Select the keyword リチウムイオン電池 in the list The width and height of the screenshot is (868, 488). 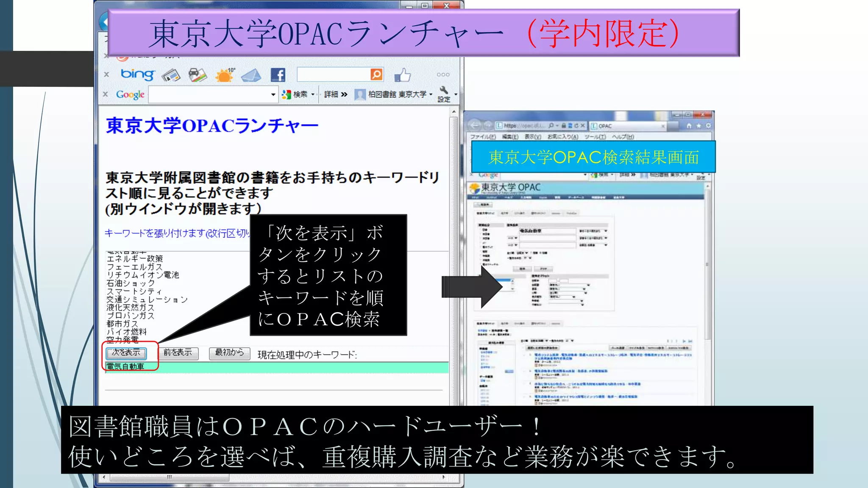[142, 275]
